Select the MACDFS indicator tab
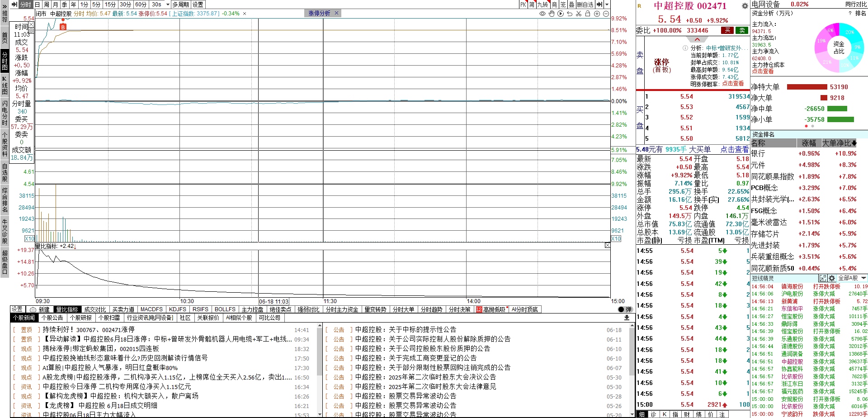 click(151, 309)
